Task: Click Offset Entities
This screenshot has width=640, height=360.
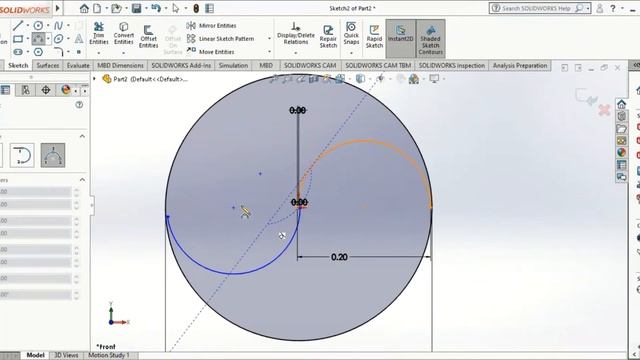Action: (x=149, y=36)
